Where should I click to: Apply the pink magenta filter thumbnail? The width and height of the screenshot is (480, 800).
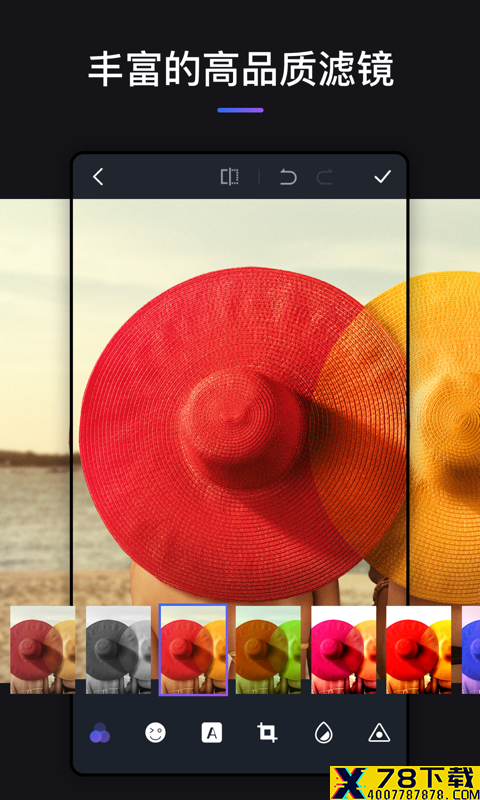tap(343, 649)
